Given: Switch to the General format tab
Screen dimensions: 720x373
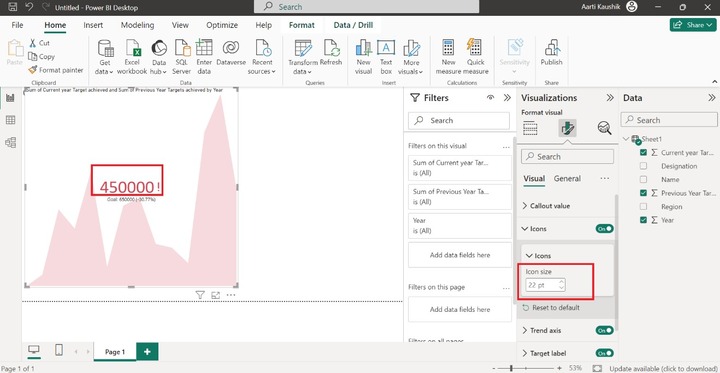Looking at the screenshot, I should click(x=567, y=179).
